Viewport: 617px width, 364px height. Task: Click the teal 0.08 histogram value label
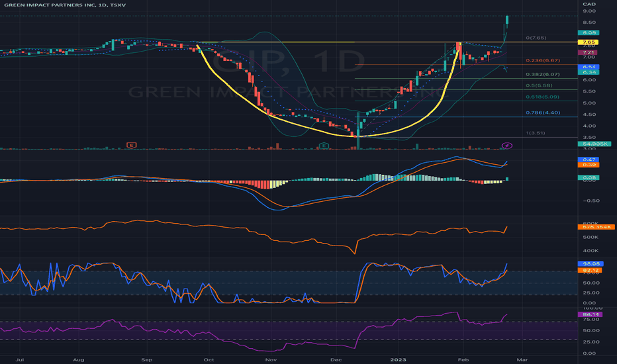coord(589,178)
